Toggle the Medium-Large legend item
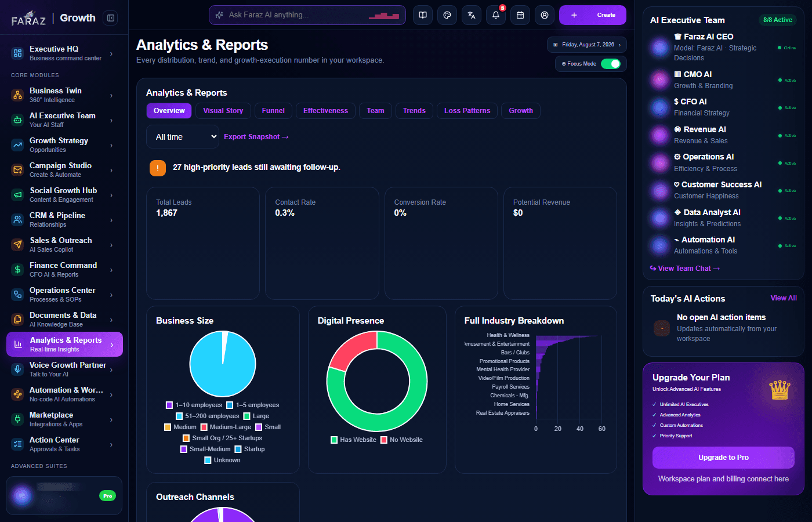Screen dimensions: 812x522 226,427
